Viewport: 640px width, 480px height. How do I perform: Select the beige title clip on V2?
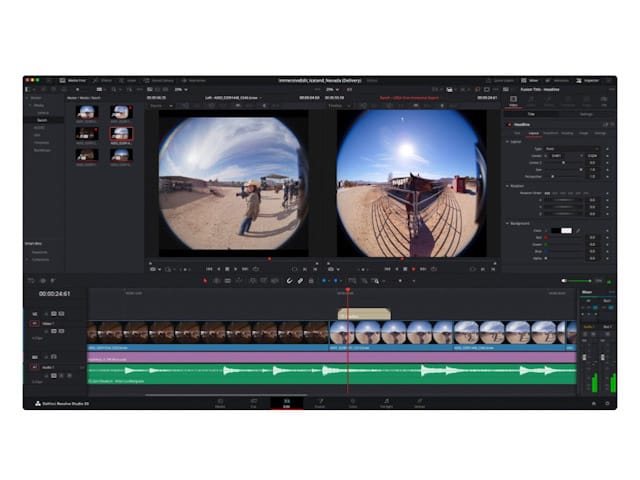pos(364,314)
